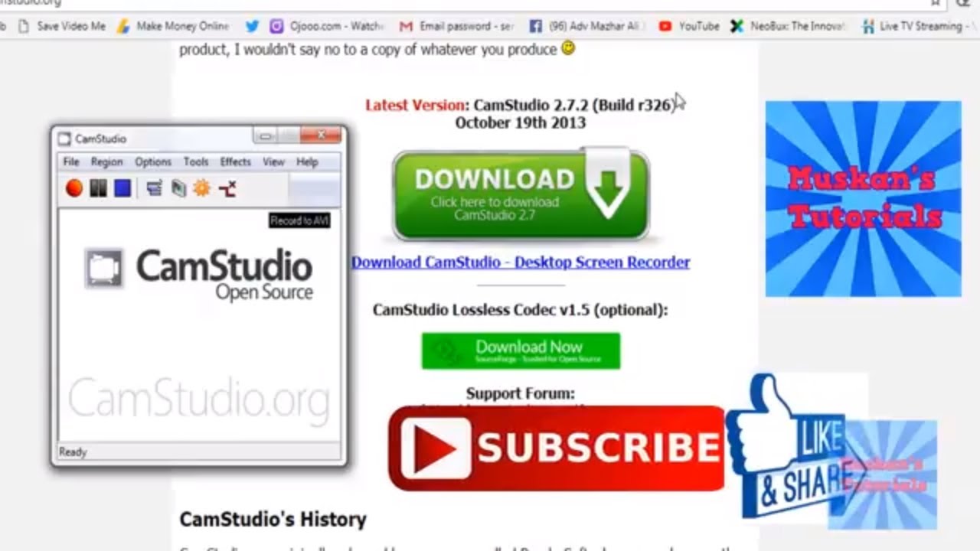The image size is (980, 551).
Task: Open the Region menu in CamStudio
Action: 106,161
